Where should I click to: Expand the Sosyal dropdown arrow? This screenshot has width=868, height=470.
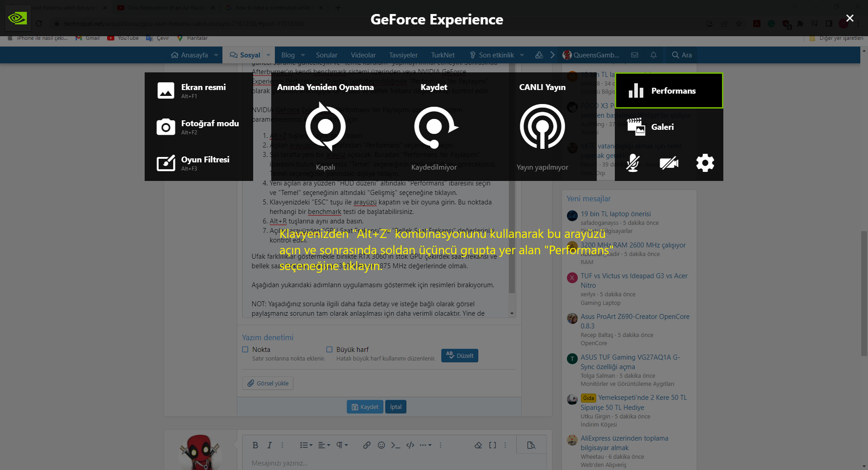269,55
